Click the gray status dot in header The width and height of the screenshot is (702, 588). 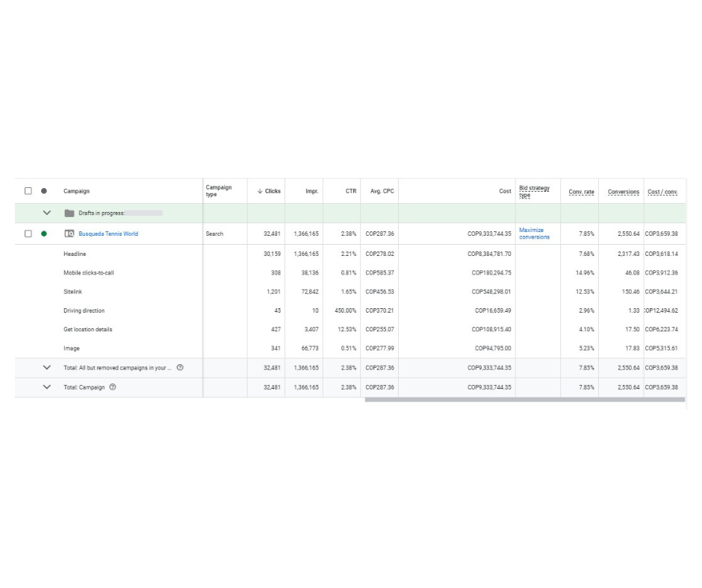44,191
